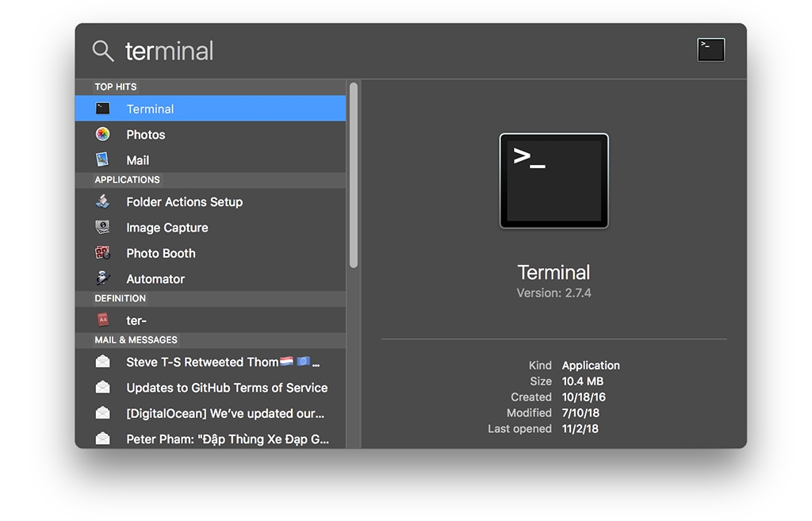This screenshot has height=521, width=812.
Task: Click envelope icon for Peter Pham message
Action: [102, 439]
